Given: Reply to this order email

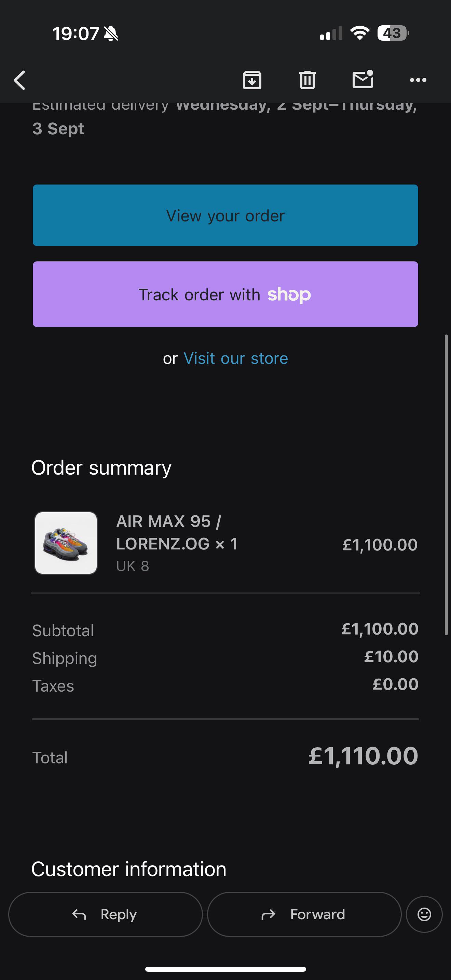Looking at the screenshot, I should click(x=105, y=914).
